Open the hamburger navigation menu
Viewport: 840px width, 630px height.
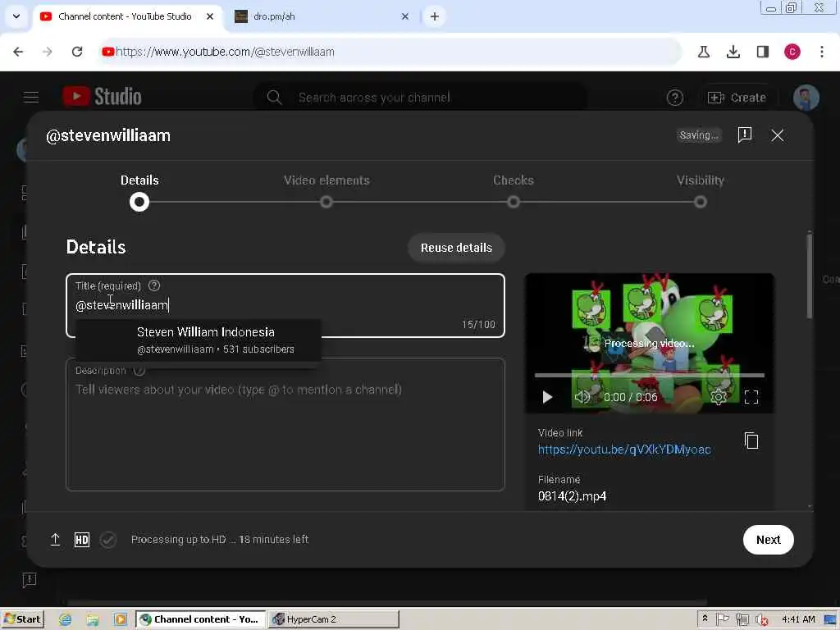pos(31,97)
